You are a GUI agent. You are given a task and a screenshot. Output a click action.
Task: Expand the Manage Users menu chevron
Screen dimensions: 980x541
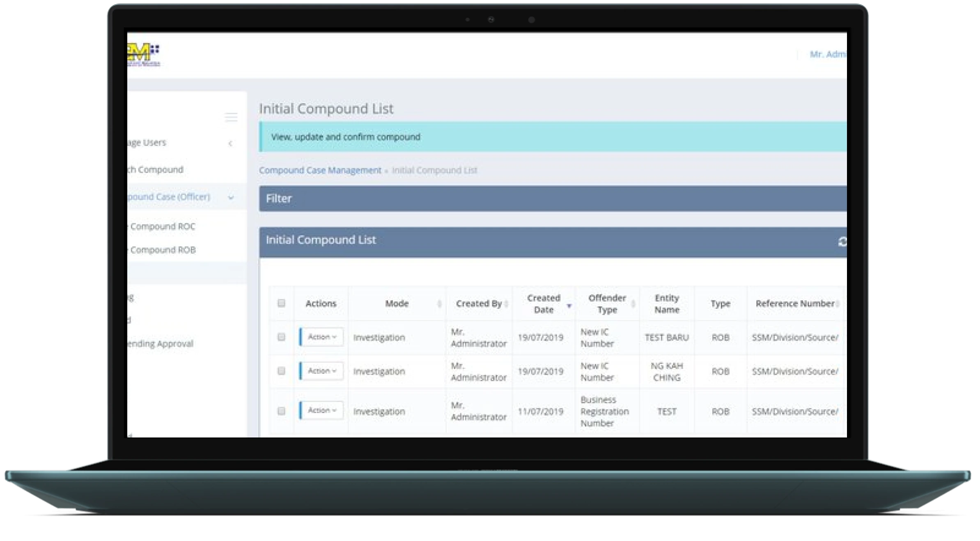click(x=230, y=143)
